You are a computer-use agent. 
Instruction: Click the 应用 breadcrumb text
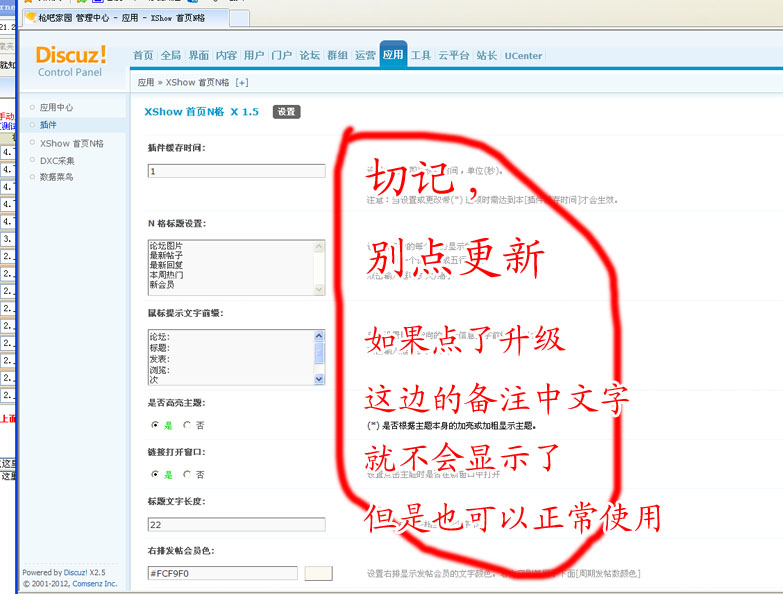point(146,83)
